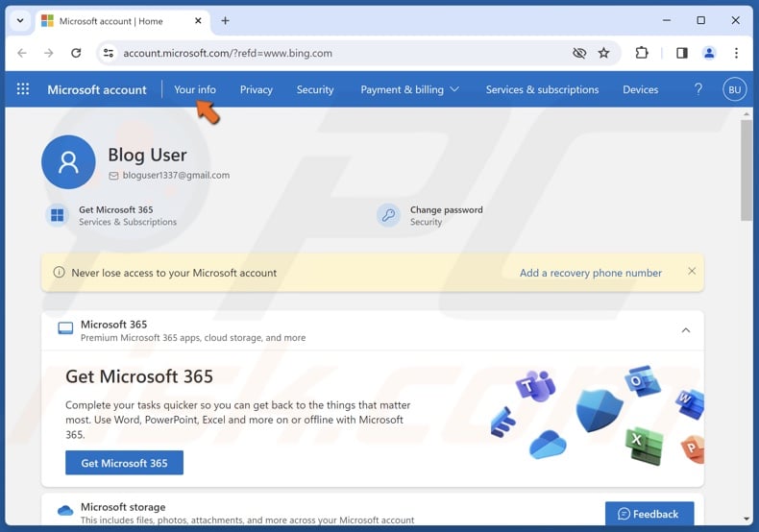Reload the current page
Image resolution: width=759 pixels, height=532 pixels.
point(76,53)
